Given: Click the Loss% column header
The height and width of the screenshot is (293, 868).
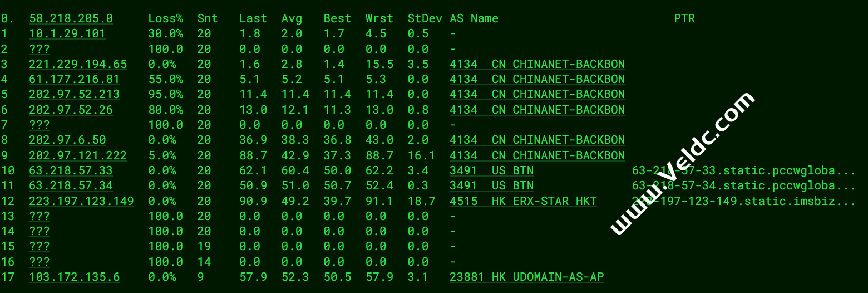Looking at the screenshot, I should 165,18.
